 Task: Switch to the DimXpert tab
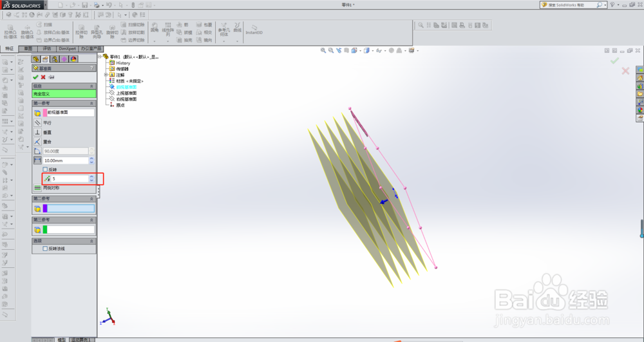point(68,49)
